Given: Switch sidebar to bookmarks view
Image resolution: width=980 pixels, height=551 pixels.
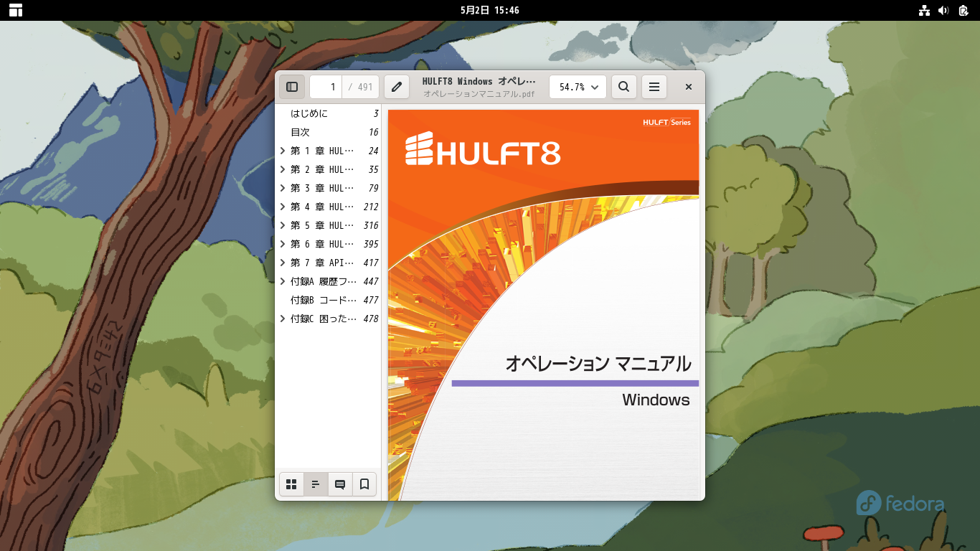Looking at the screenshot, I should pos(364,484).
